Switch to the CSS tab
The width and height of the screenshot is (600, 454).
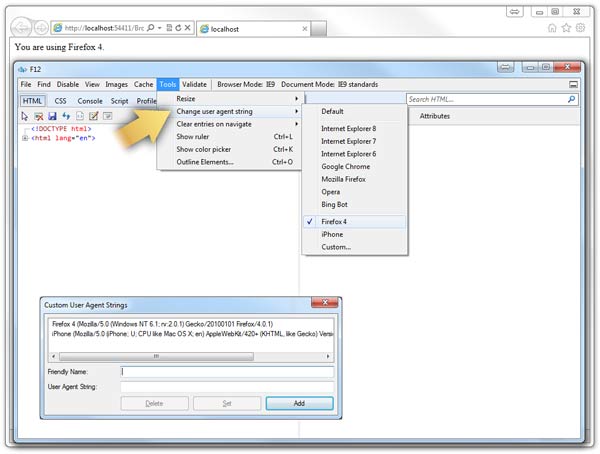60,101
